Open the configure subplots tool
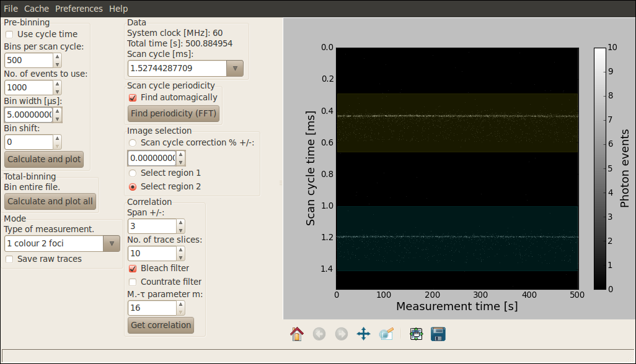636x364 pixels. (x=416, y=334)
